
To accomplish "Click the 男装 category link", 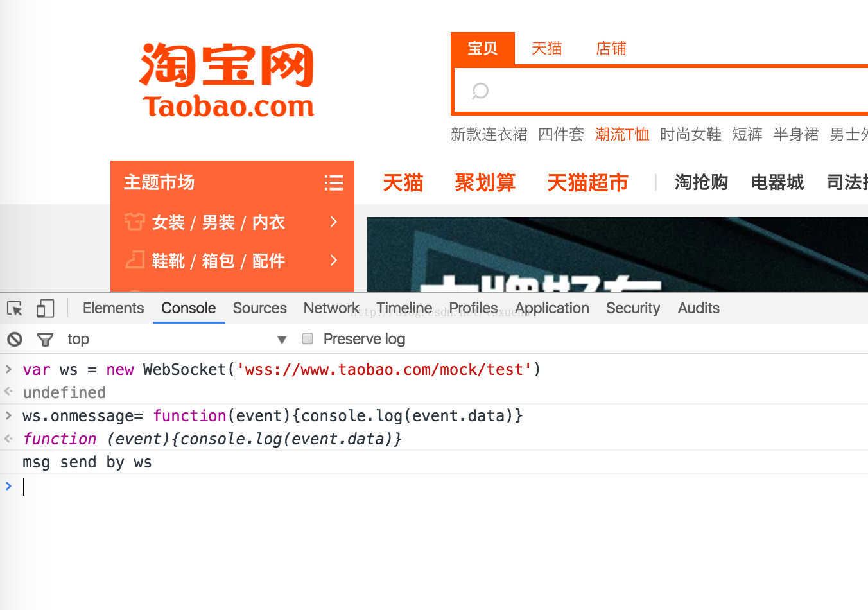I will pyautogui.click(x=218, y=222).
